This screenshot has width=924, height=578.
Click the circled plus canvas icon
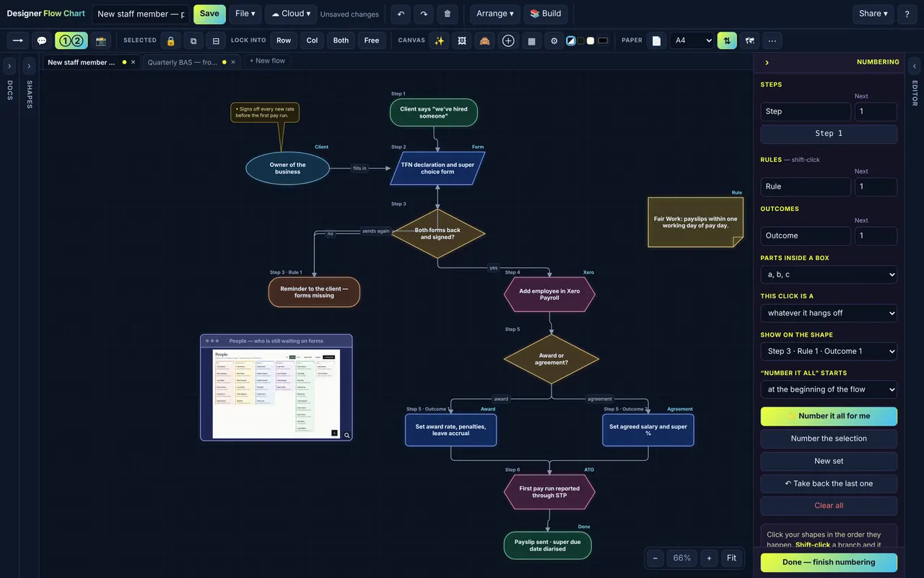coord(508,40)
